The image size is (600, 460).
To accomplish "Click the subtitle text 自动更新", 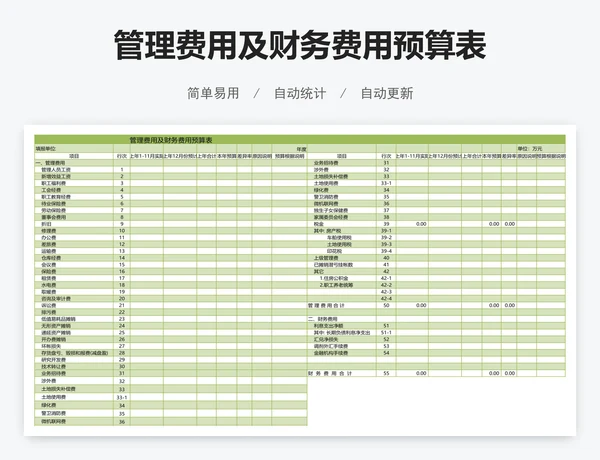I will [387, 93].
